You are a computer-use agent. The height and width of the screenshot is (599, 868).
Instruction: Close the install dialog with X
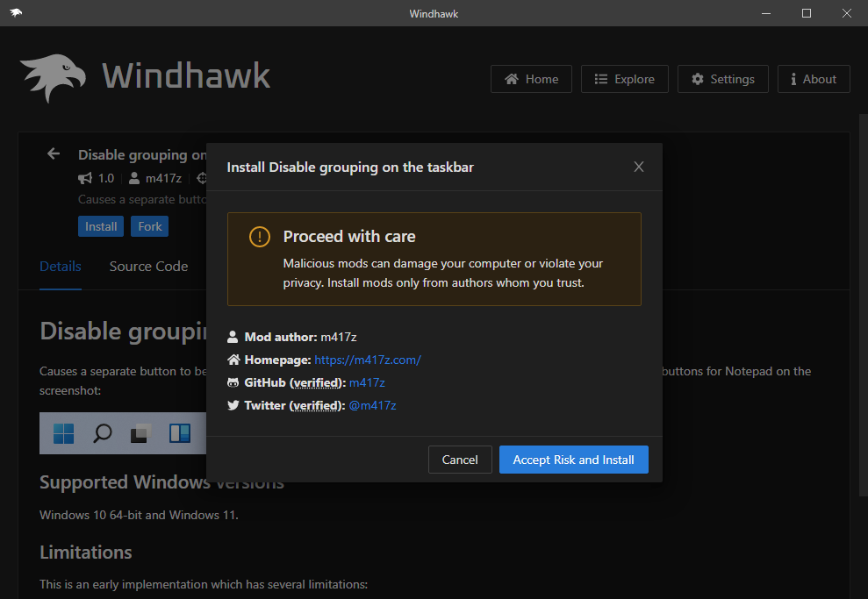[x=639, y=167]
